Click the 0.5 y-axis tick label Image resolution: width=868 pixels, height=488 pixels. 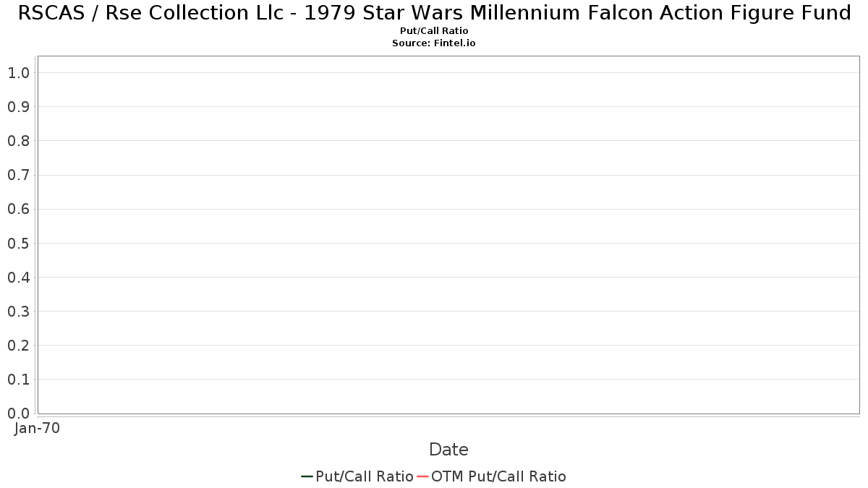coord(18,244)
